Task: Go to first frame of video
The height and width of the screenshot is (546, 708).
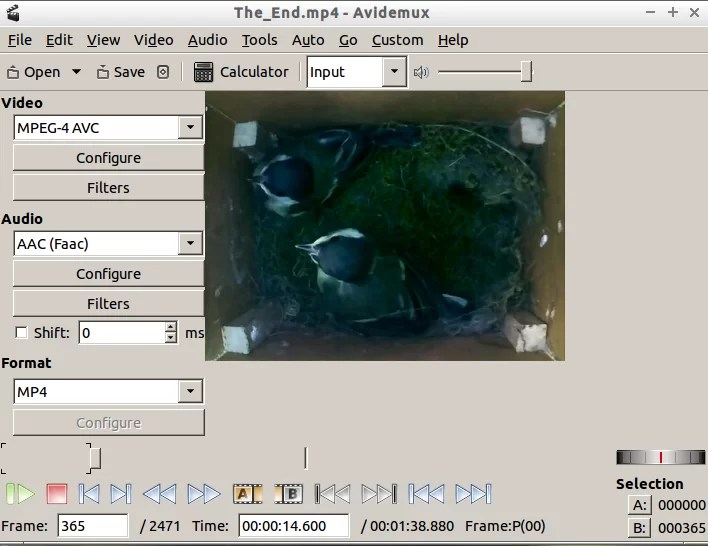Action: click(x=426, y=494)
